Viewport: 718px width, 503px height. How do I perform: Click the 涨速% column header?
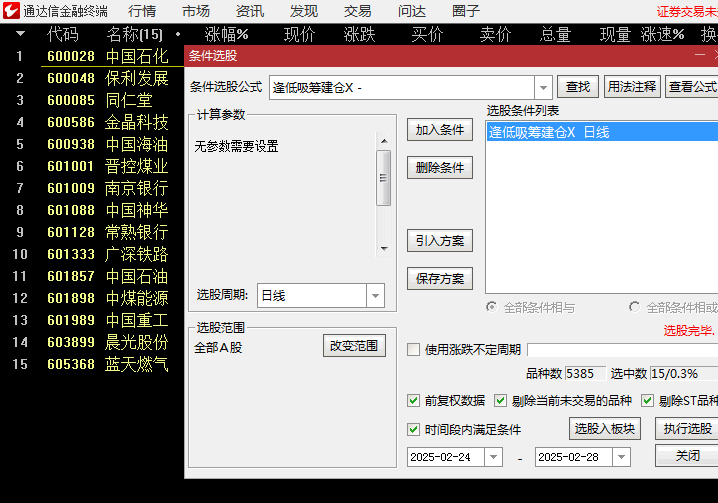(662, 34)
